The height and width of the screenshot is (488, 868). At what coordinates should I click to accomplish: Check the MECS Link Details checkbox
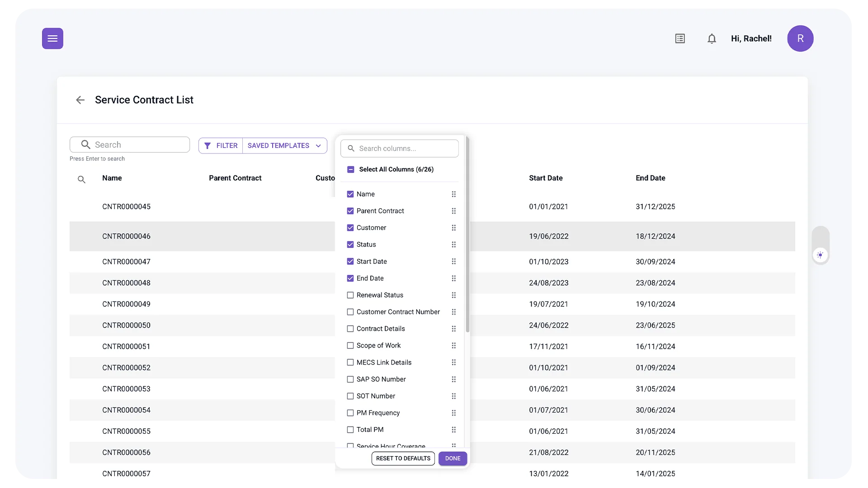pos(350,362)
